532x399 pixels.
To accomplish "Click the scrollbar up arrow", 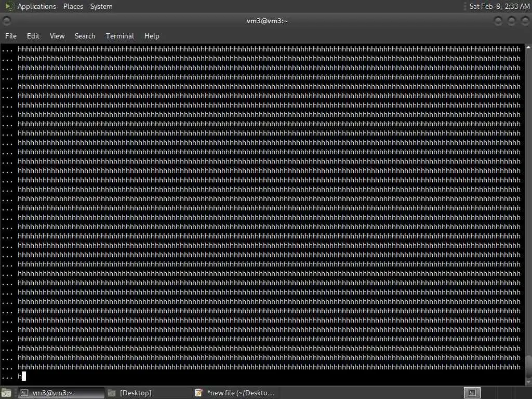I will [528, 48].
